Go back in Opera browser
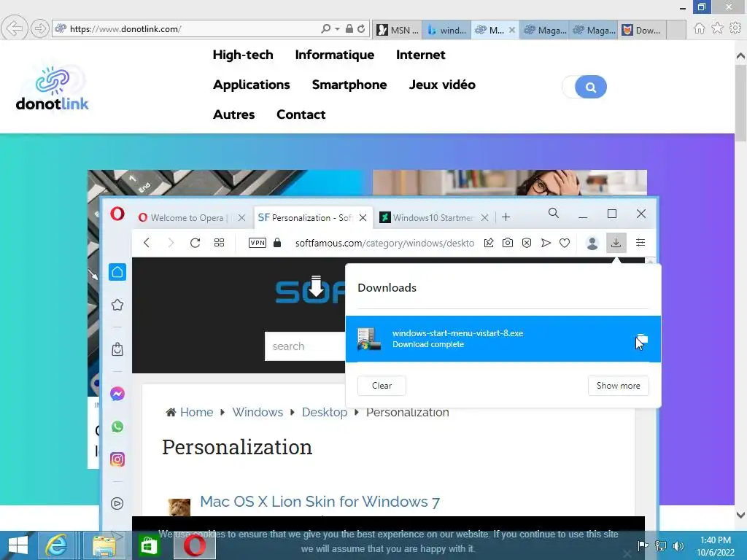The image size is (747, 560). [147, 243]
